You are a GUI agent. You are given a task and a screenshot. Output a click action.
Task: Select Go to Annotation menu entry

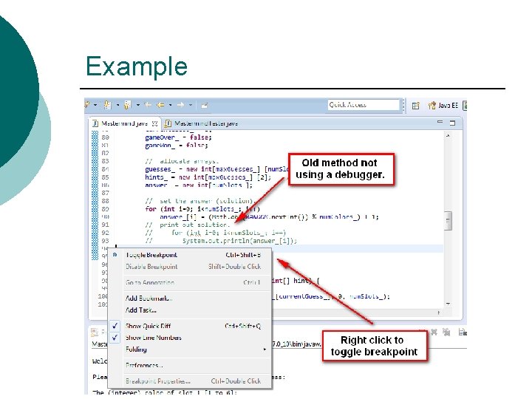pyautogui.click(x=190, y=282)
